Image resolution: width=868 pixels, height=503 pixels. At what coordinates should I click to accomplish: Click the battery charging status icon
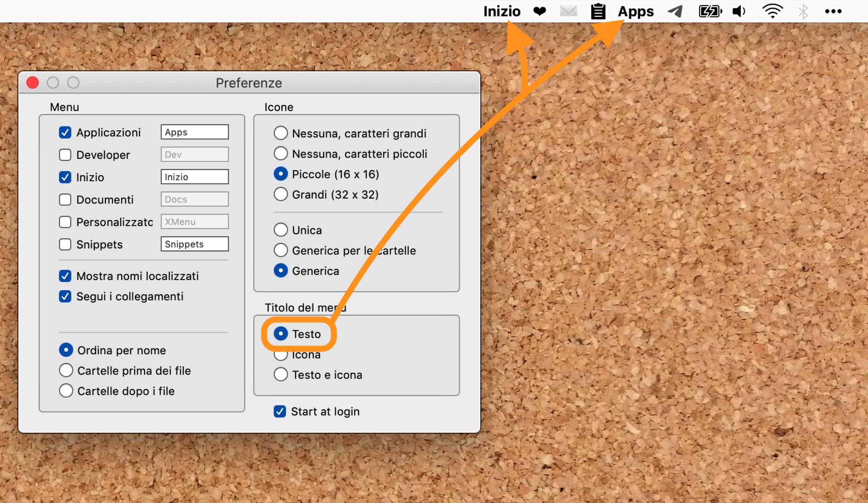710,12
